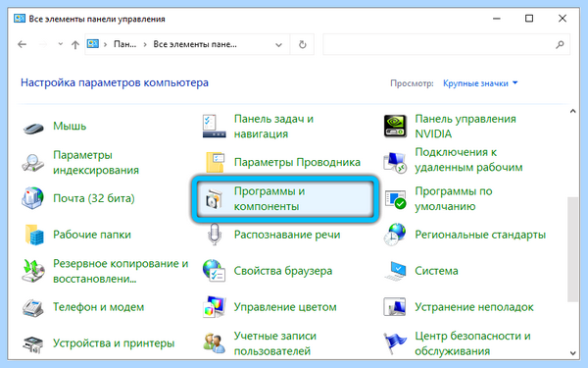Open the NVIDIA control panel icon

[395, 127]
